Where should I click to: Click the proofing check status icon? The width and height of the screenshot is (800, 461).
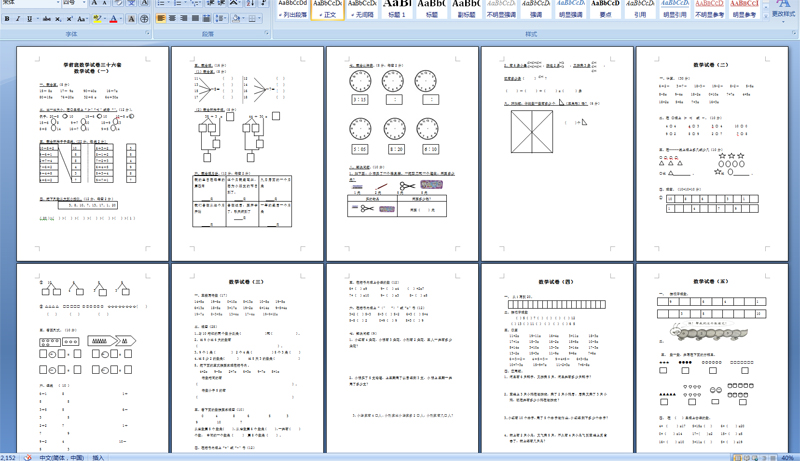click(x=28, y=457)
